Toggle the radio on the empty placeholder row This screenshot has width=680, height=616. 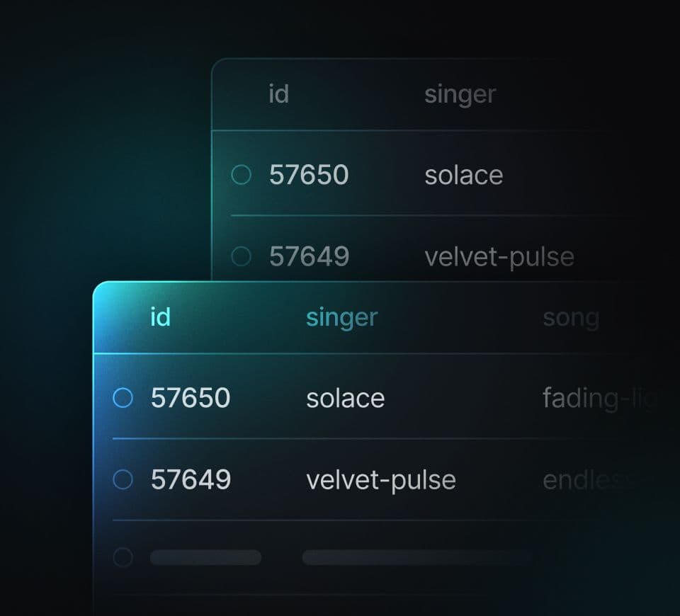point(123,558)
